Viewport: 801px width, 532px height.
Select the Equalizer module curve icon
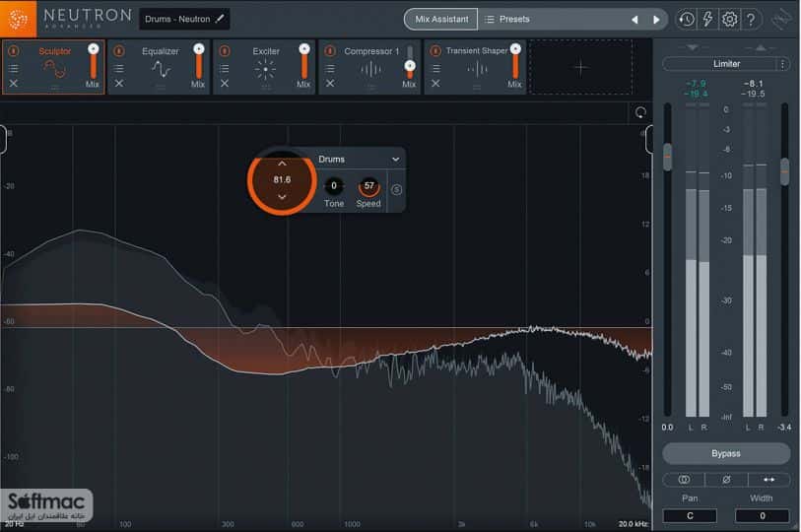[161, 69]
